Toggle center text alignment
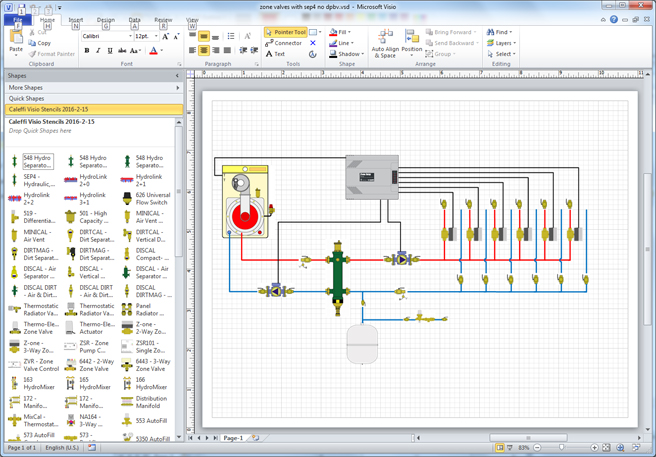Screen dimensions: 656x457 pyautogui.click(x=204, y=51)
